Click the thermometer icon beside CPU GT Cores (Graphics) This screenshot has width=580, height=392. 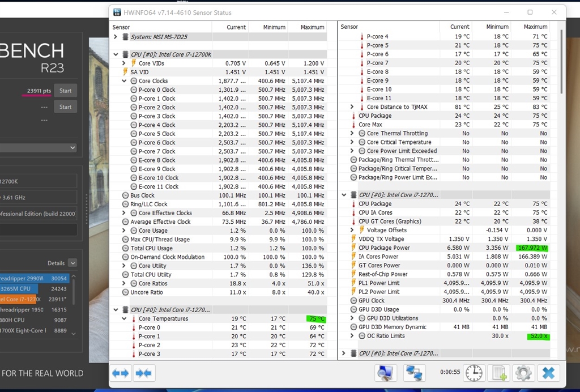353,221
